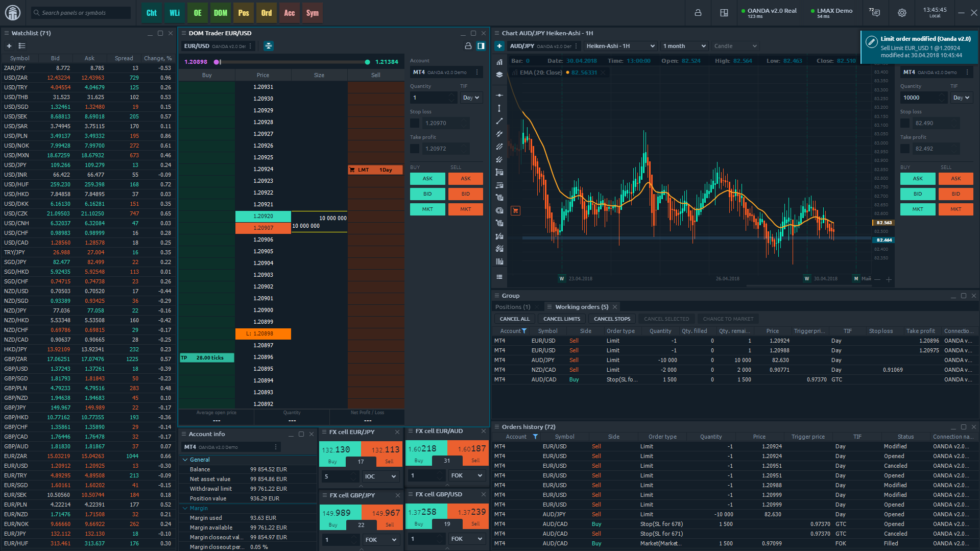Open the chart order panel TIF Day dropdown
The image size is (980, 551).
point(961,98)
